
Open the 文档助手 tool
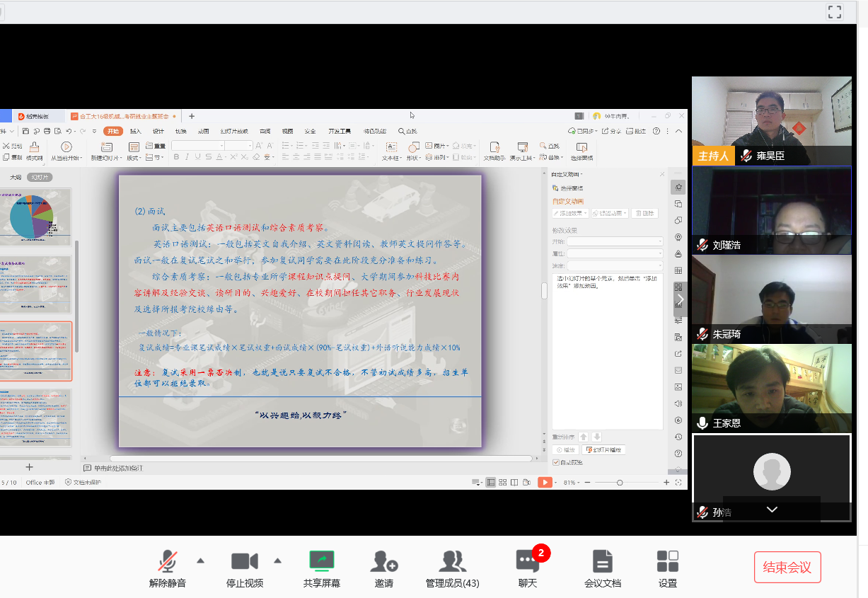(494, 151)
